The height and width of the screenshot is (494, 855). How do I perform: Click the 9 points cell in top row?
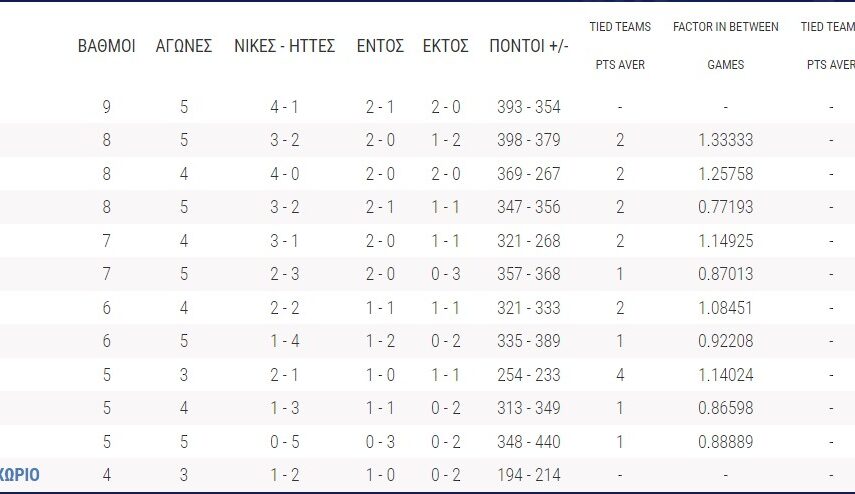coord(107,107)
